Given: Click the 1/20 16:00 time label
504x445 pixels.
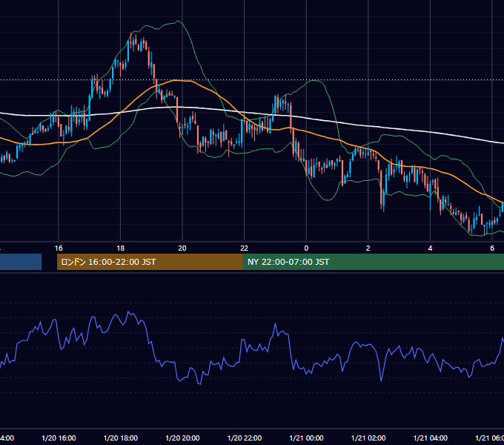Looking at the screenshot, I should point(59,438).
